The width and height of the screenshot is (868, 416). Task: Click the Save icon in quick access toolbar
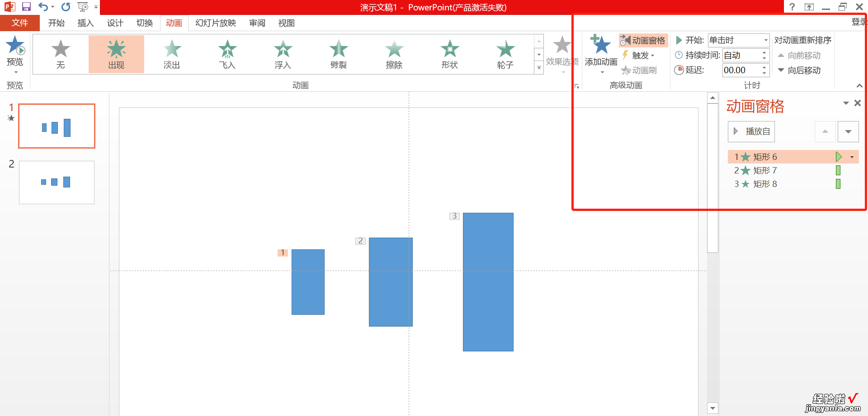coord(26,7)
